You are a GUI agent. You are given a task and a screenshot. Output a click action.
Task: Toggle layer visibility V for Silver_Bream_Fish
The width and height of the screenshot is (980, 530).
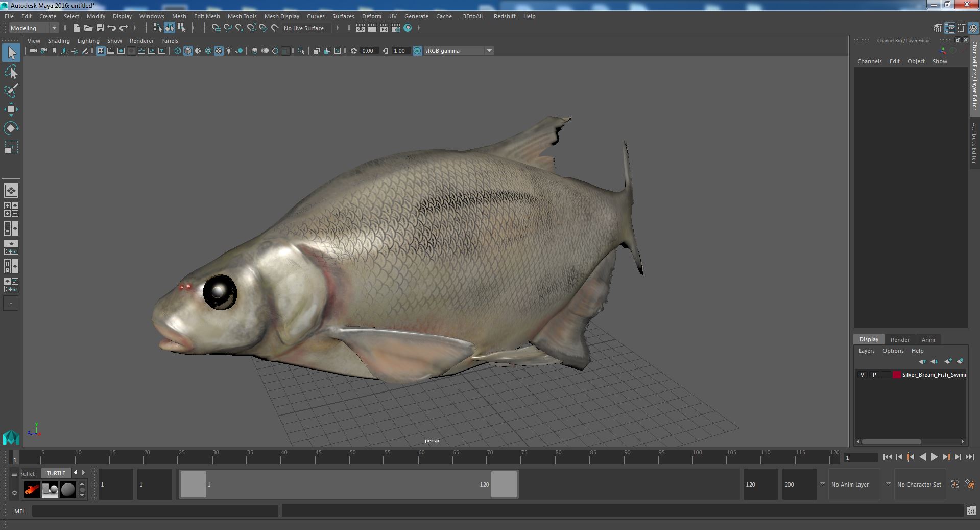(862, 375)
